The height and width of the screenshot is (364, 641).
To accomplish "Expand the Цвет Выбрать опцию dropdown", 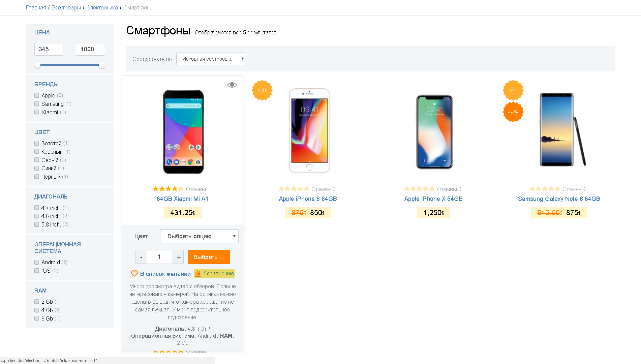I will coord(199,236).
